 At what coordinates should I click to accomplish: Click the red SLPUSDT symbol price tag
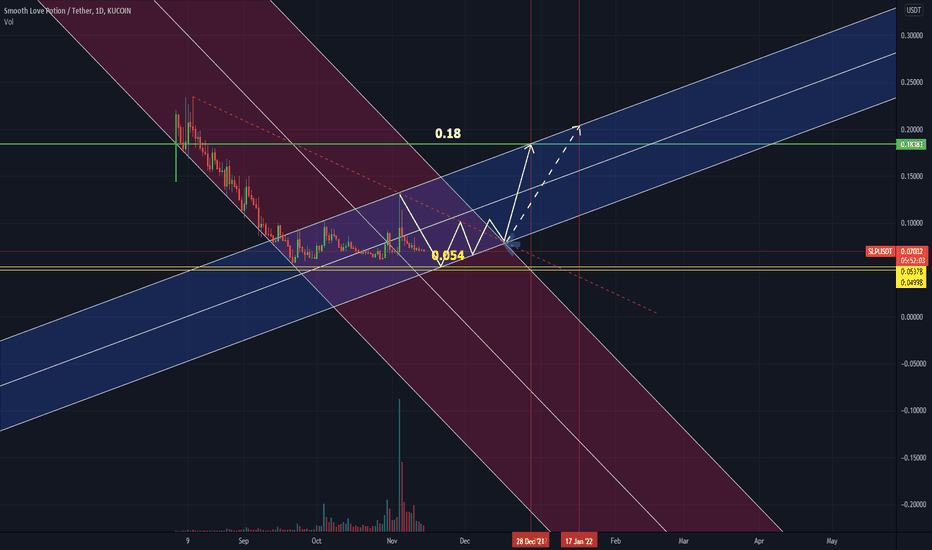coord(880,252)
